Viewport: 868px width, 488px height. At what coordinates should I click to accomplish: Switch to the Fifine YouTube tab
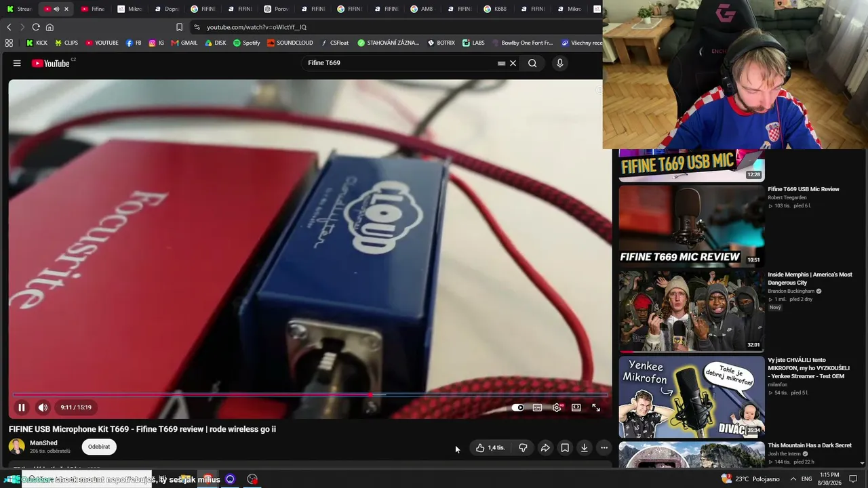pos(93,9)
